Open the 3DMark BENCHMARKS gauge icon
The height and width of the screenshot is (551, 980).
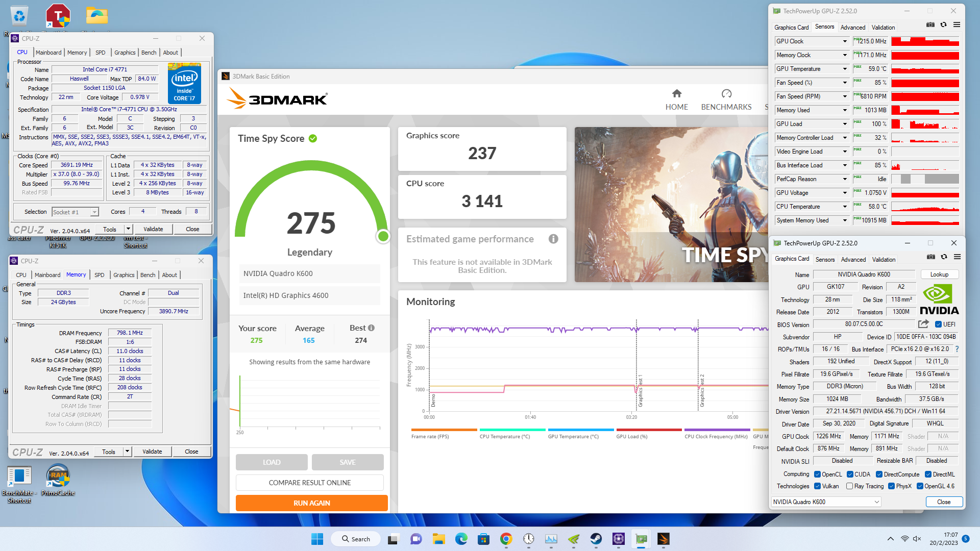coord(726,93)
